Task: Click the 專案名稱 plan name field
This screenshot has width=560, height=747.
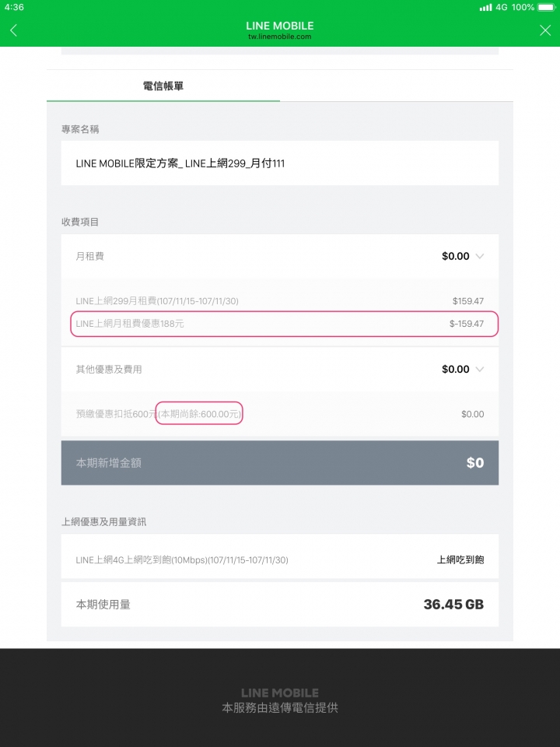Action: (x=280, y=163)
